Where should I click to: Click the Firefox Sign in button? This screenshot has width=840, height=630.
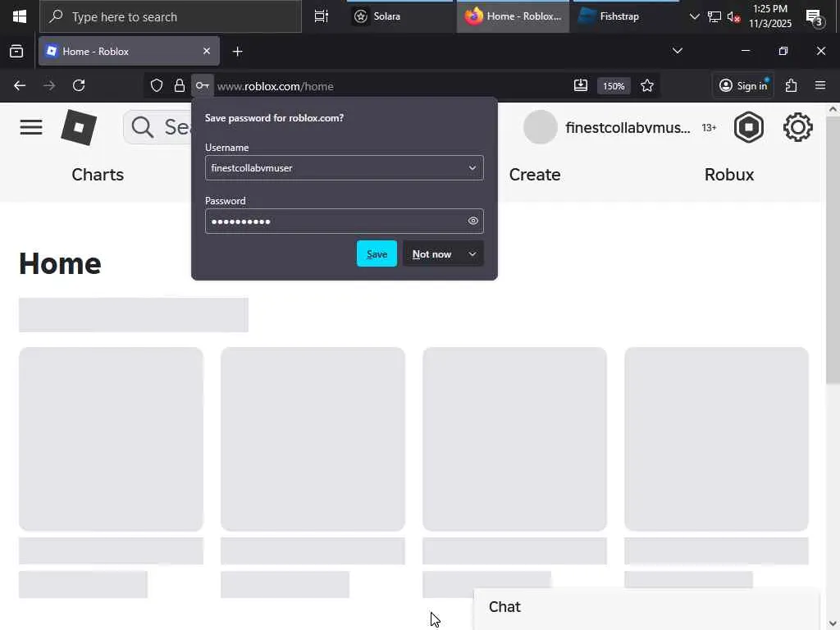(x=743, y=85)
